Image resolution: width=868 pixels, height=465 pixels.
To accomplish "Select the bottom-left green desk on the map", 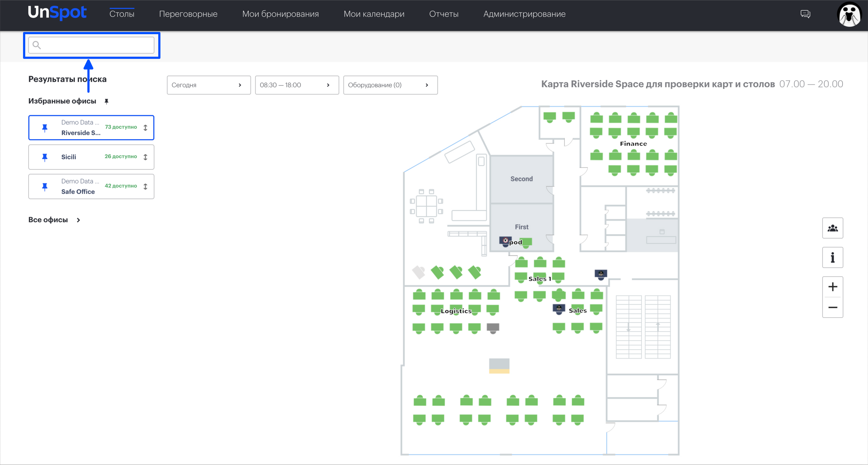I will 420,420.
